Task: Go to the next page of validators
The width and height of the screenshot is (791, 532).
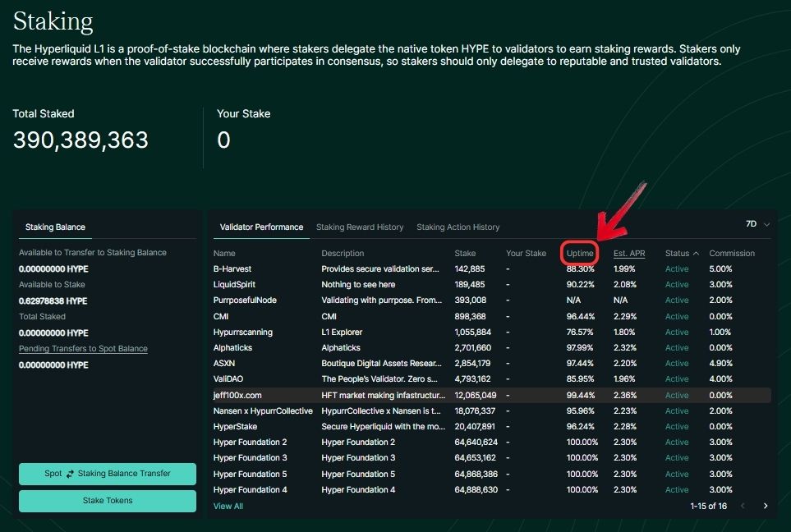Action: 766,506
